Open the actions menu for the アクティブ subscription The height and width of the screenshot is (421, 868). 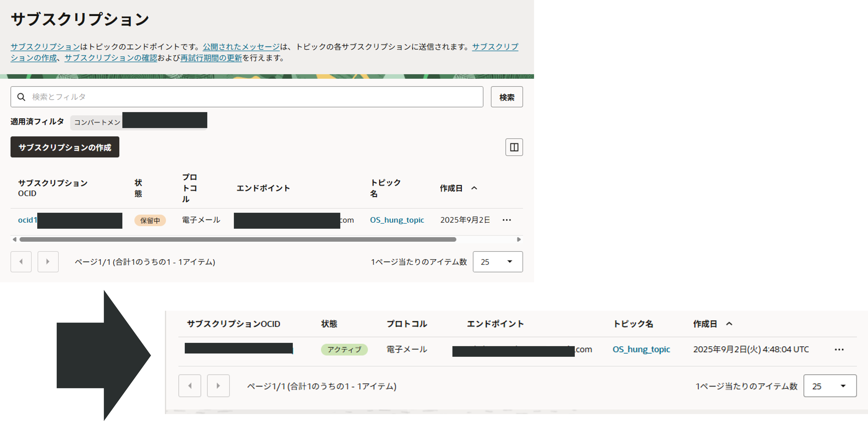point(839,349)
